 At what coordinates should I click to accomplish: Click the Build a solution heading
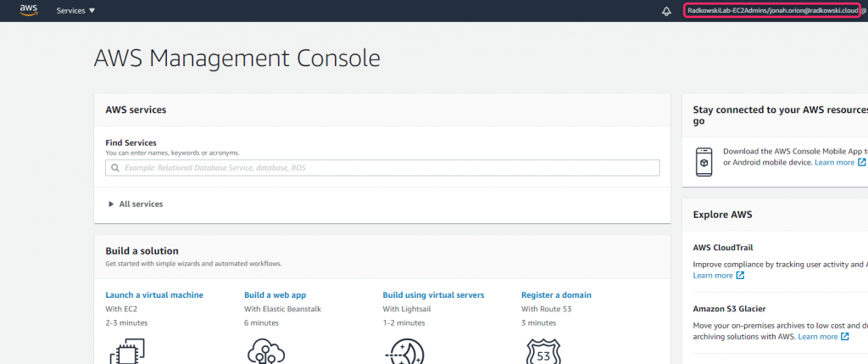142,251
